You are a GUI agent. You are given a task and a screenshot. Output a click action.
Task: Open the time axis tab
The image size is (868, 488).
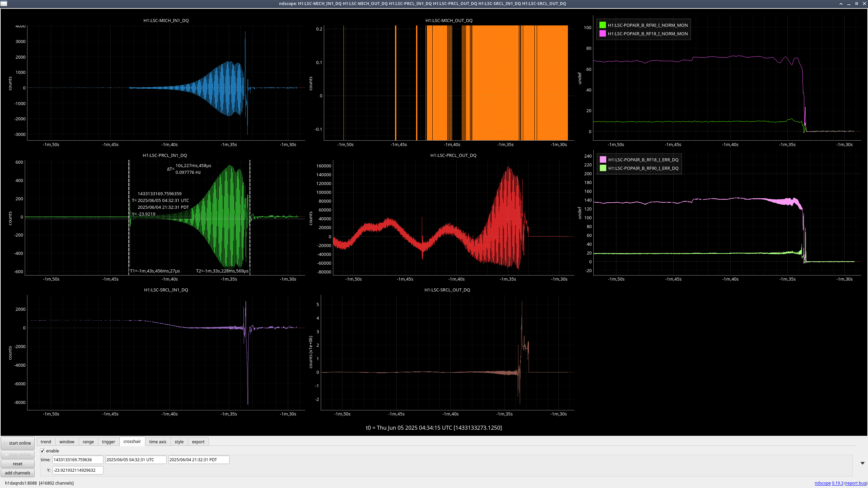158,442
